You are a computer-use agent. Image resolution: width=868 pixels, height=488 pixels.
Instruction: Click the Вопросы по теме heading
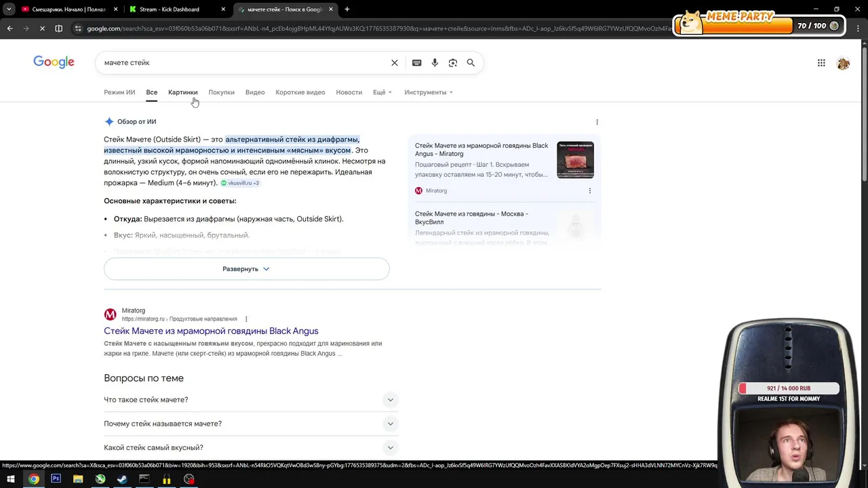pyautogui.click(x=144, y=378)
